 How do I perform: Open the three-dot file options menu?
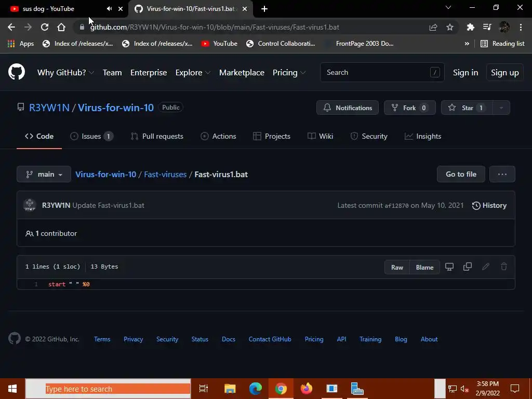[x=502, y=174]
